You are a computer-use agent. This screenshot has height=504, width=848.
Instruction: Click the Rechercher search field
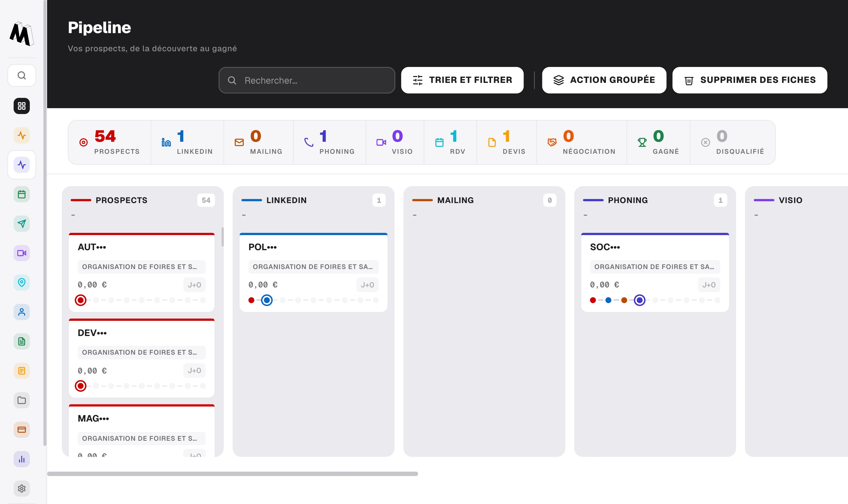307,80
